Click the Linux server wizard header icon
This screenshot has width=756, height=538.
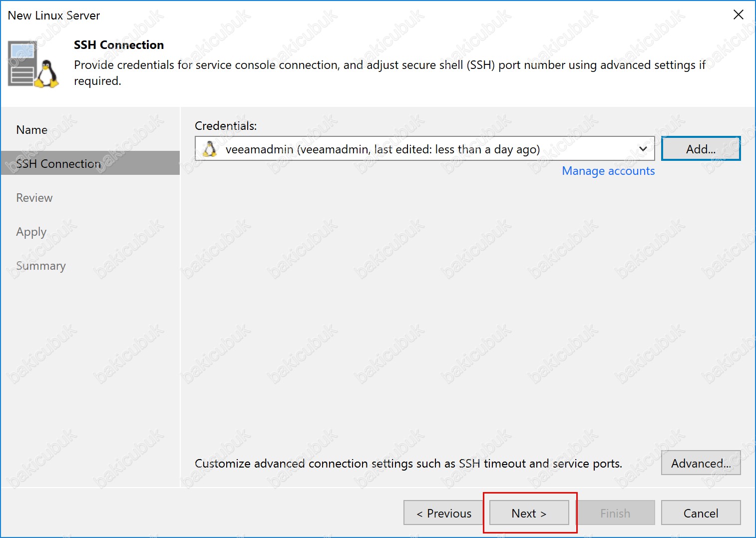(x=33, y=65)
